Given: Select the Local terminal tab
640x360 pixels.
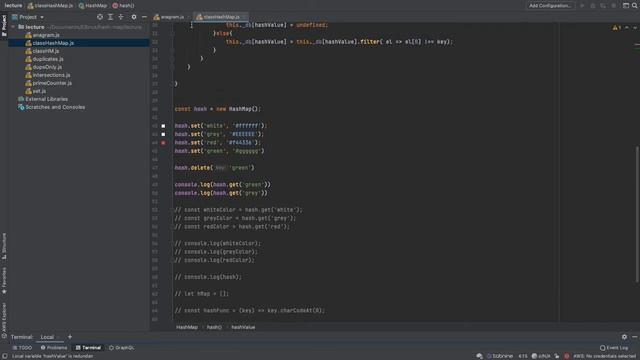Looking at the screenshot, I should tap(47, 337).
